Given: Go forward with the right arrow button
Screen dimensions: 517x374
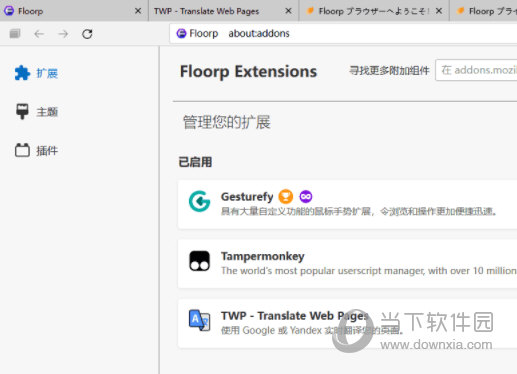Looking at the screenshot, I should click(63, 34).
